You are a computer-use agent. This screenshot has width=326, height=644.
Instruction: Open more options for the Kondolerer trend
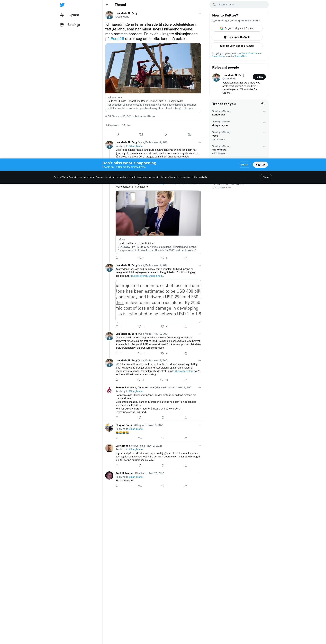(x=264, y=112)
